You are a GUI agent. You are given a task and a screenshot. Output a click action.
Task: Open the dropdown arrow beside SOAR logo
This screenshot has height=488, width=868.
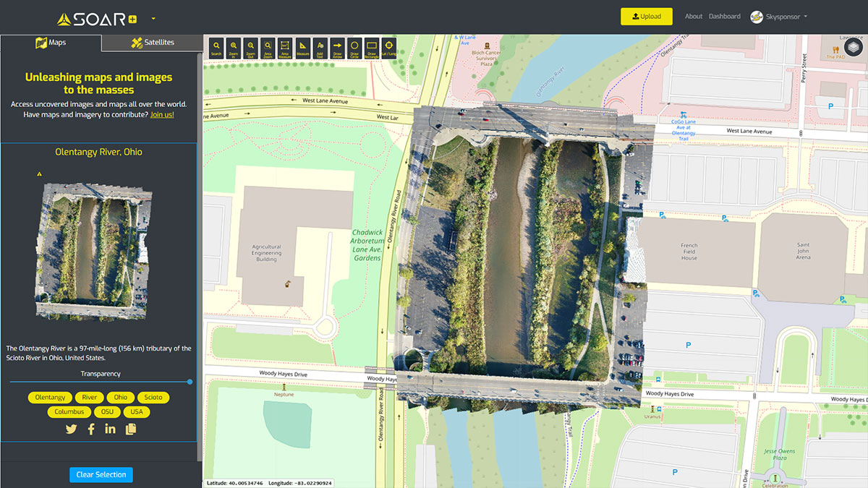point(153,18)
